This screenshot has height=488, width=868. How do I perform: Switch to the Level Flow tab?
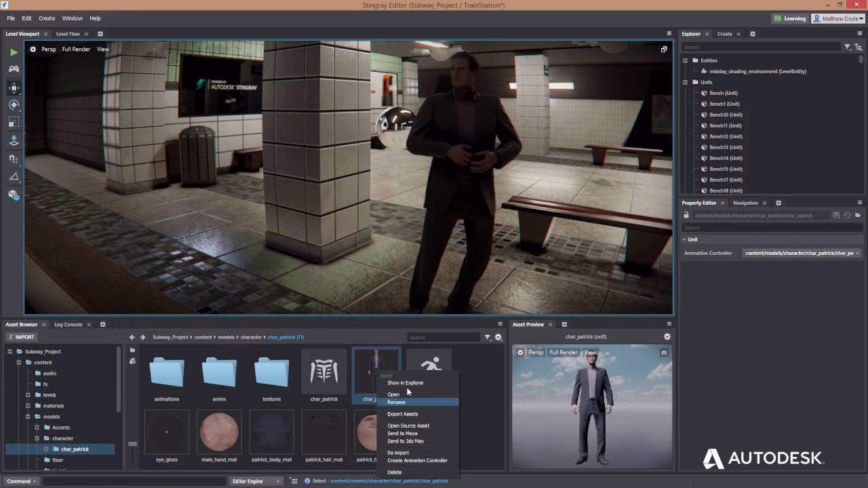point(68,34)
